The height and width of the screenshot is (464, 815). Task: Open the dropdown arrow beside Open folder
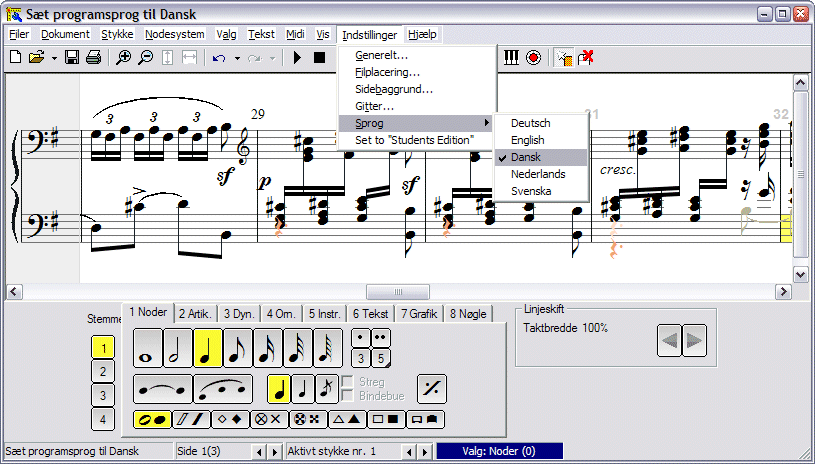click(x=54, y=58)
